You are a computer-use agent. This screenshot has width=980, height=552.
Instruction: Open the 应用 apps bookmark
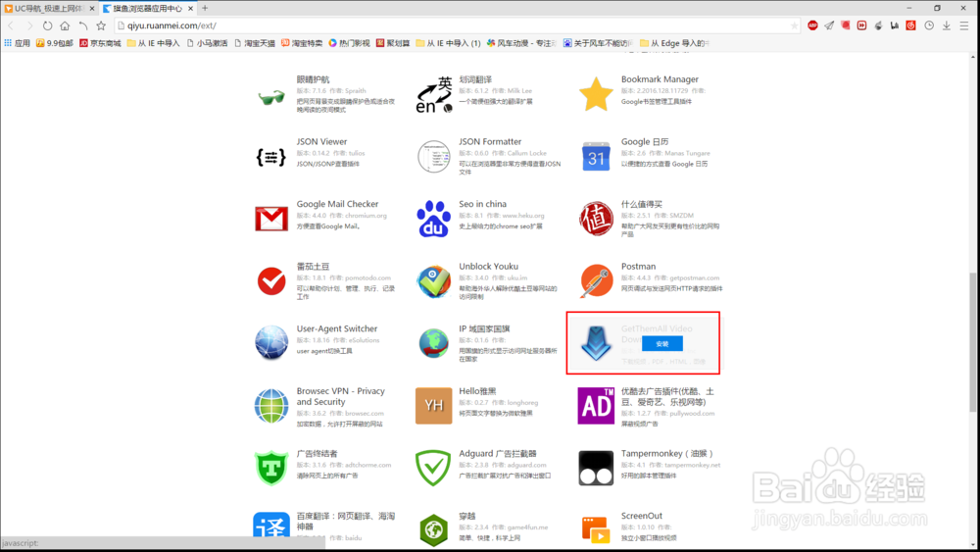point(18,43)
